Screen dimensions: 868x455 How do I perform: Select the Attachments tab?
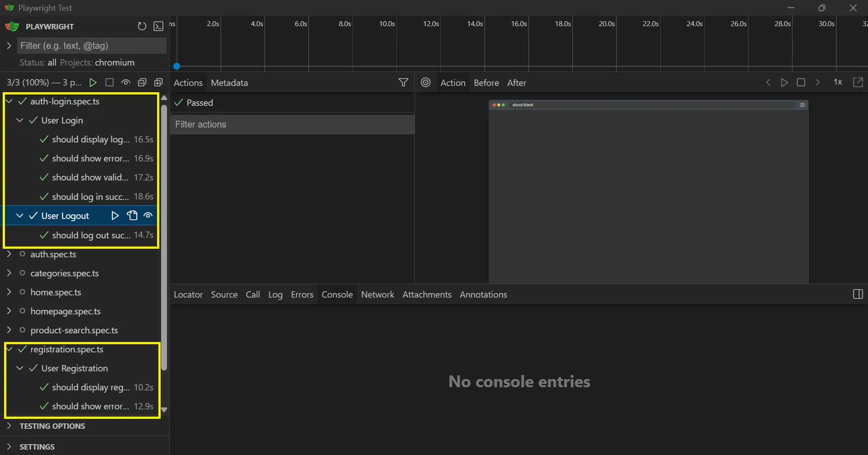[427, 294]
